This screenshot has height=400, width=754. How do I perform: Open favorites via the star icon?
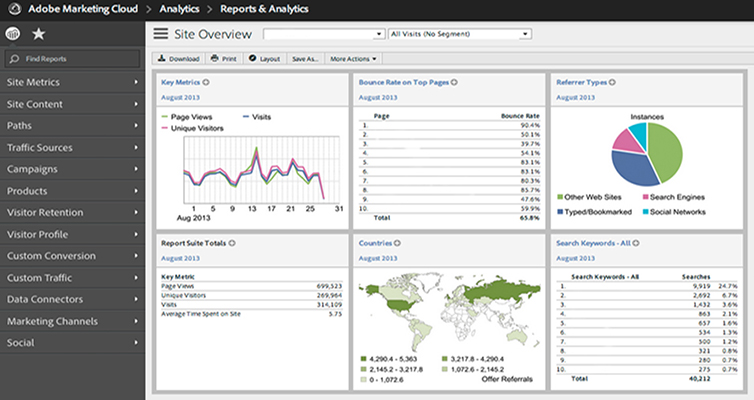tap(38, 34)
